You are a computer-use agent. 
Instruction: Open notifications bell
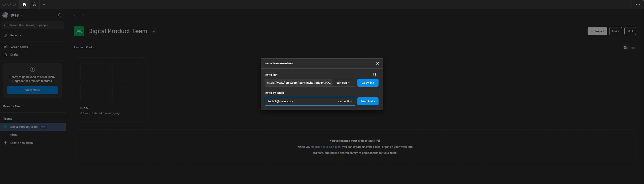point(60,15)
